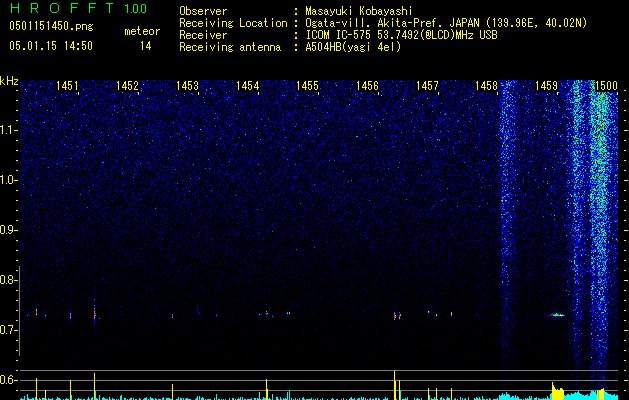Click the 1454 time axis marker
Viewport: 629px width, 400px height.
click(248, 85)
